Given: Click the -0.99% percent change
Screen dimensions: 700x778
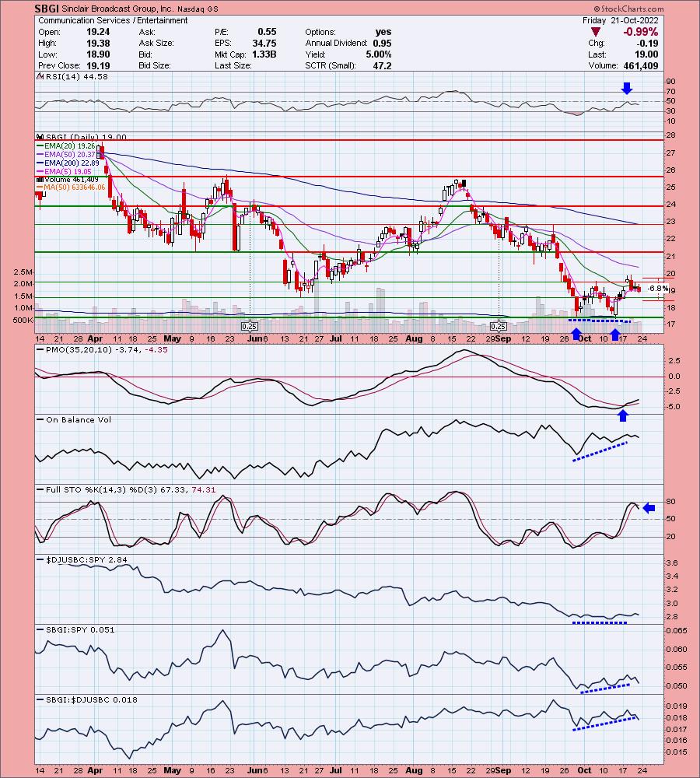Looking at the screenshot, I should [640, 32].
